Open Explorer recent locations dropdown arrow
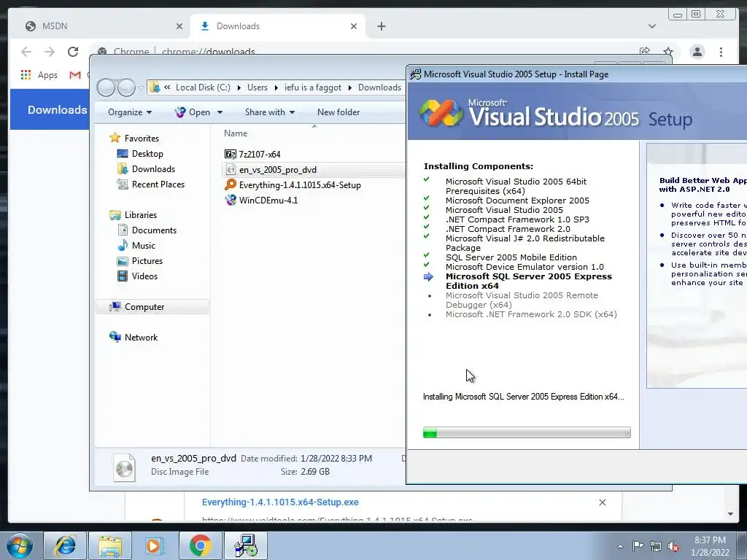The height and width of the screenshot is (560, 747). coord(141,88)
